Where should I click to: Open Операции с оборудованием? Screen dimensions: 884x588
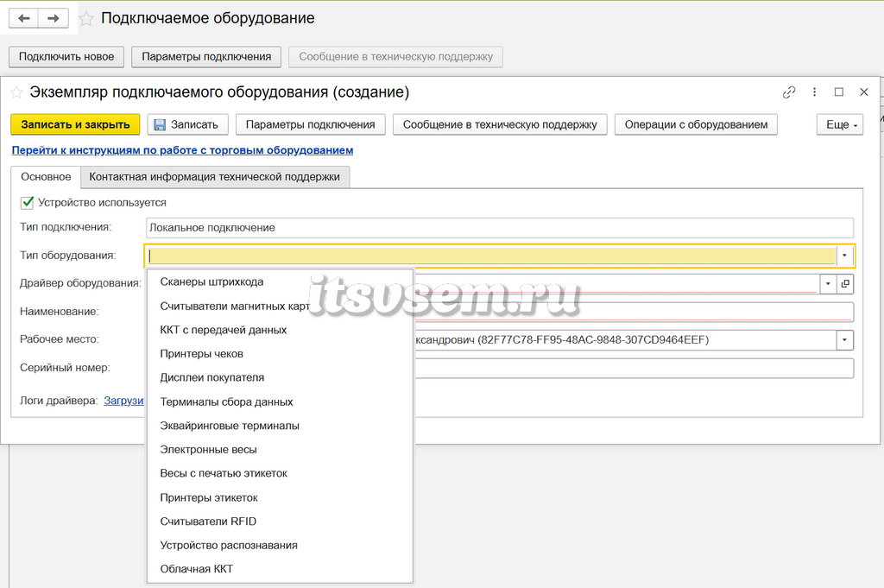pos(696,124)
